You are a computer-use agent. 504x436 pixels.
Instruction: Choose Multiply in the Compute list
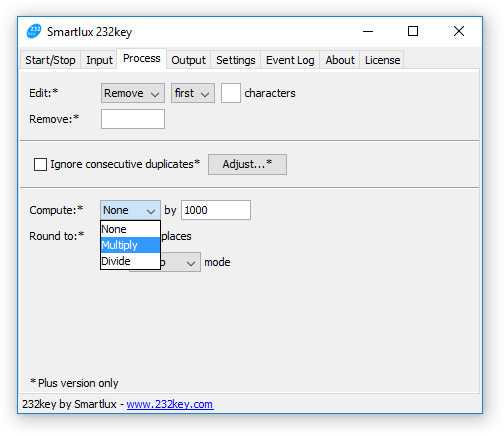(x=130, y=245)
